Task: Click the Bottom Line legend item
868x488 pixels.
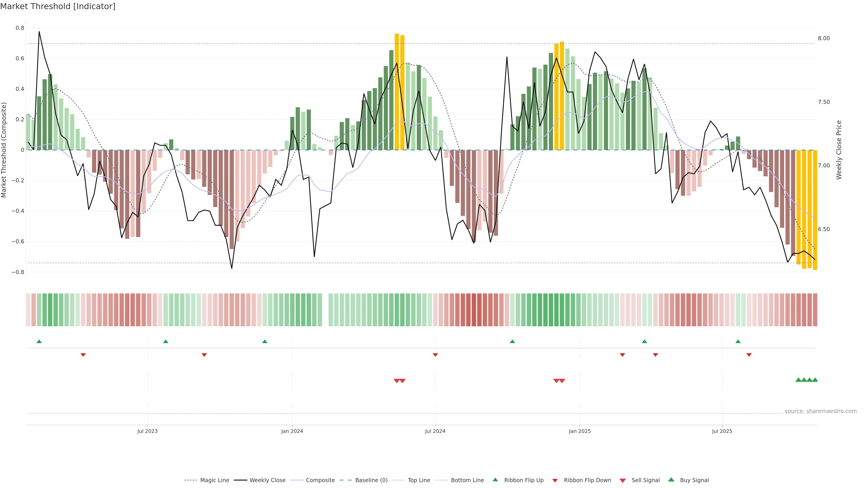Action: coord(467,480)
